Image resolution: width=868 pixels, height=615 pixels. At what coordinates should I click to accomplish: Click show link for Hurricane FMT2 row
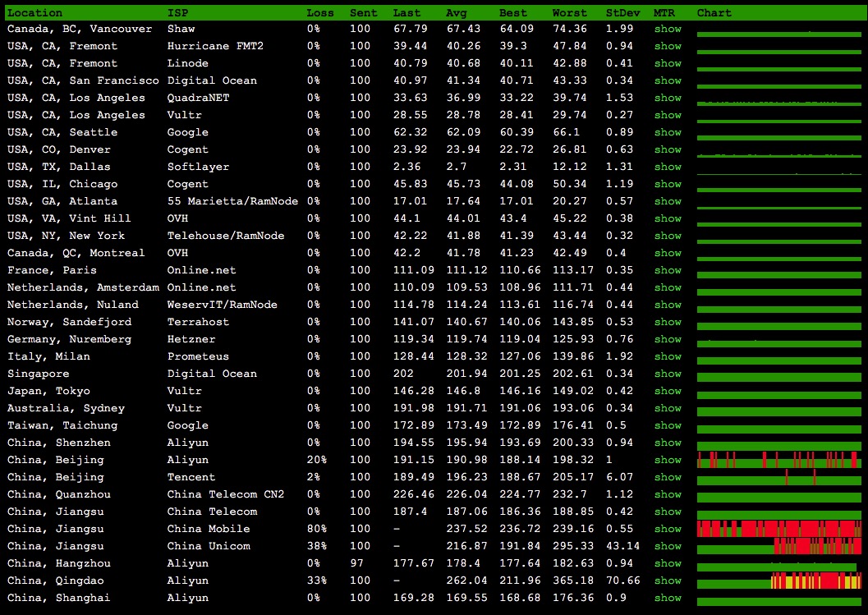click(x=668, y=46)
